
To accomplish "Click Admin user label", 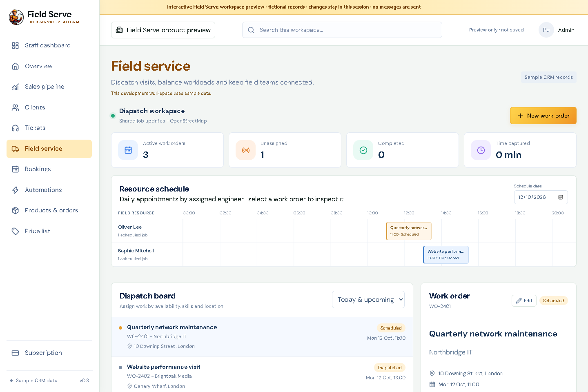I will [x=566, y=30].
